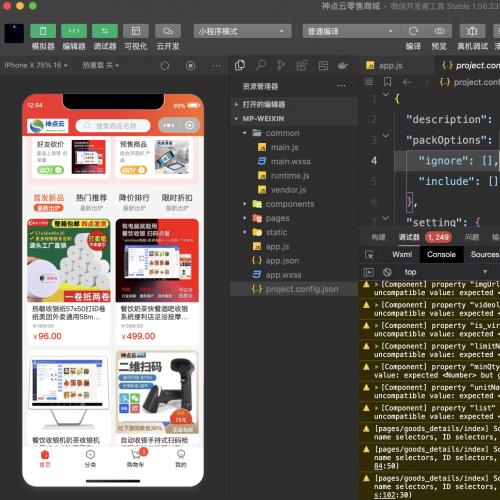The width and height of the screenshot is (500, 500).
Task: Click the preview eye icon
Action: coord(439,31)
